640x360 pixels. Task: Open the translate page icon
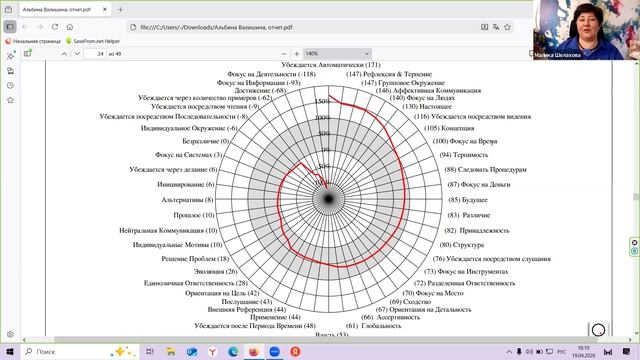coord(496,27)
